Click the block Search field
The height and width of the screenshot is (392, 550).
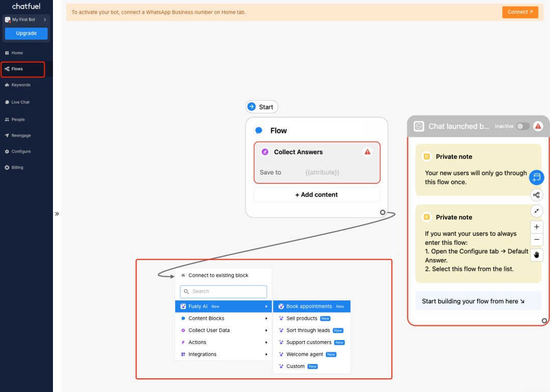[x=224, y=291]
